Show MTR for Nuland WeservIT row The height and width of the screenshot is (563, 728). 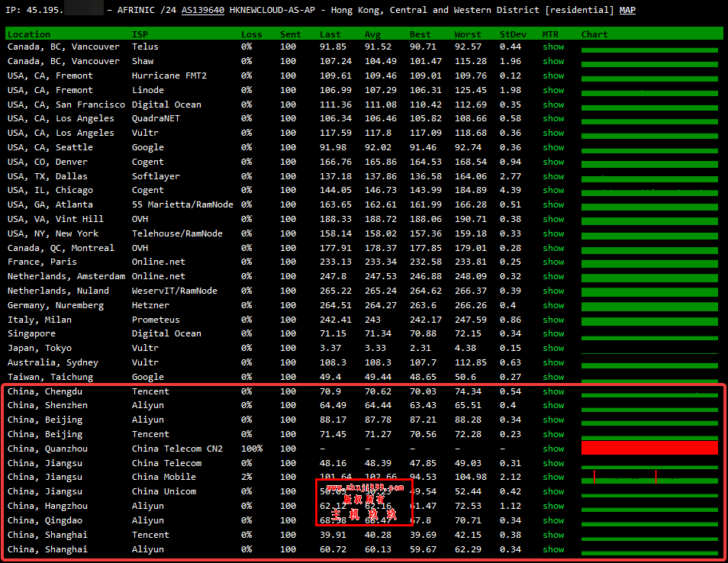coord(553,291)
